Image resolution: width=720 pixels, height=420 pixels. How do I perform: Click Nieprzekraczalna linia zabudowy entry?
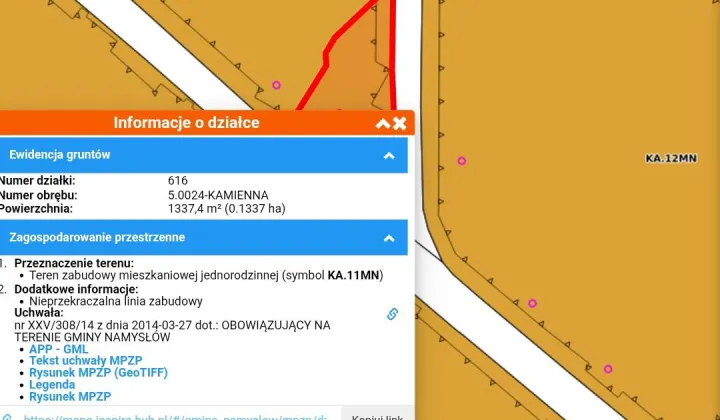116,302
